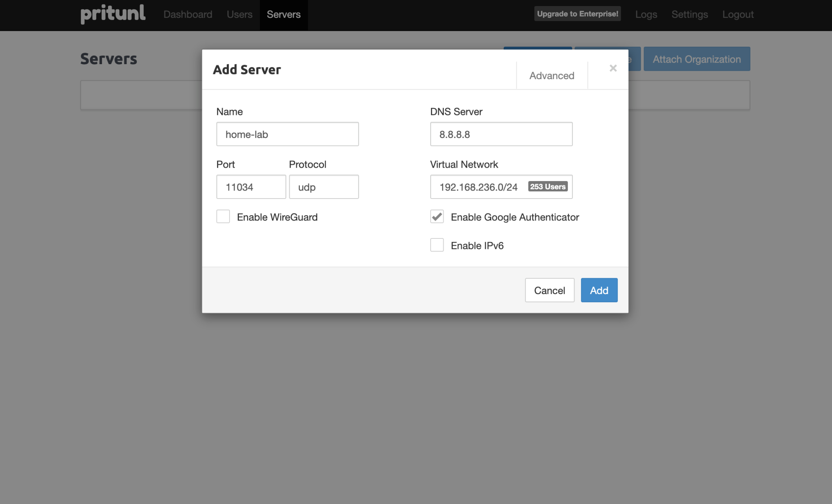
Task: Disable Google Authenticator
Action: point(437,217)
